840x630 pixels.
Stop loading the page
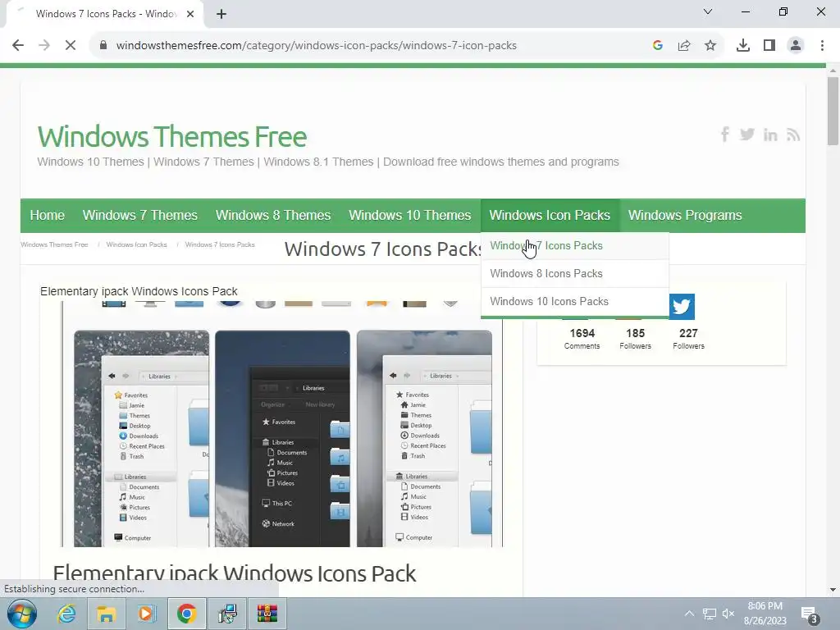[x=71, y=46]
